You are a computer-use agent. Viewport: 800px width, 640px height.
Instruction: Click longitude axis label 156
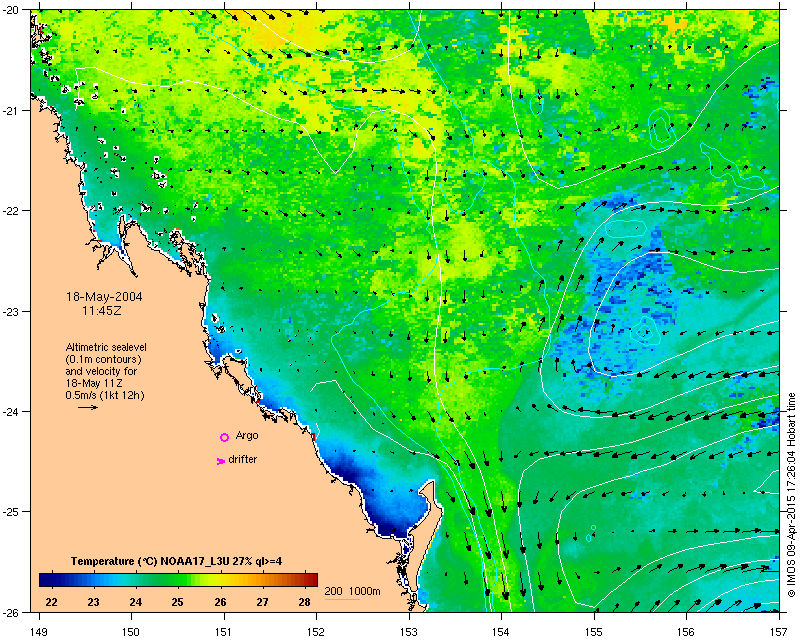(687, 632)
